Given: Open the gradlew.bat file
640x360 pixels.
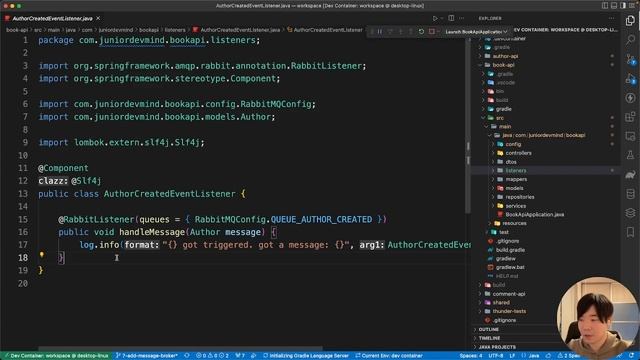Looking at the screenshot, I should click(x=510, y=268).
